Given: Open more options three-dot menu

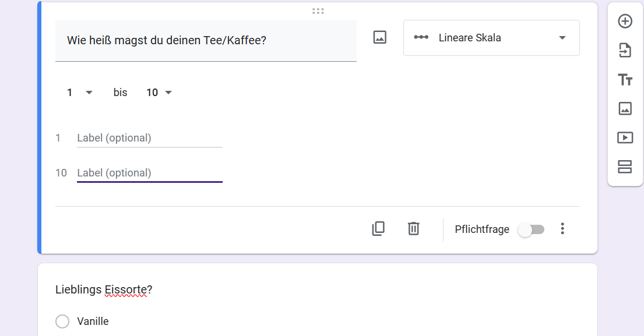Looking at the screenshot, I should click(x=562, y=229).
